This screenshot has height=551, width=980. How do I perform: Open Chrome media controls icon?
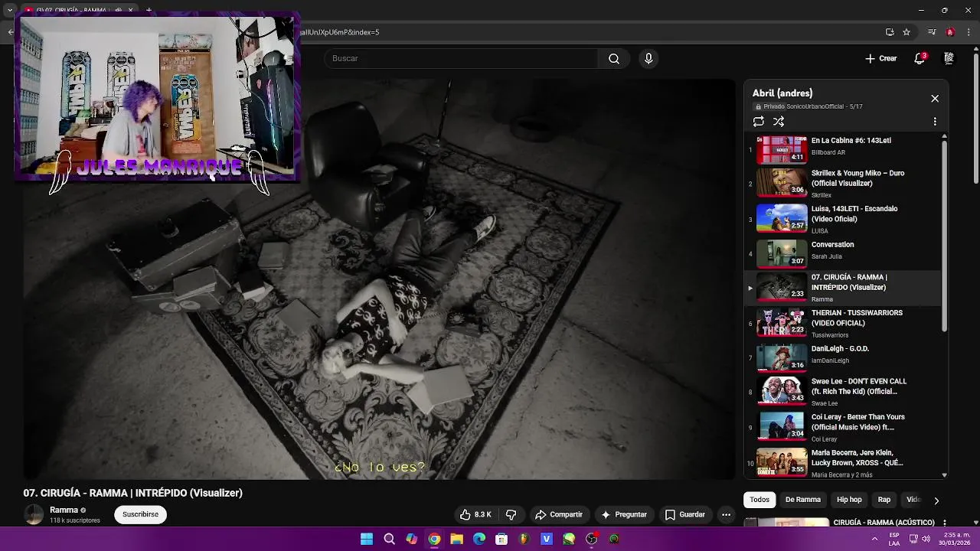click(x=932, y=32)
